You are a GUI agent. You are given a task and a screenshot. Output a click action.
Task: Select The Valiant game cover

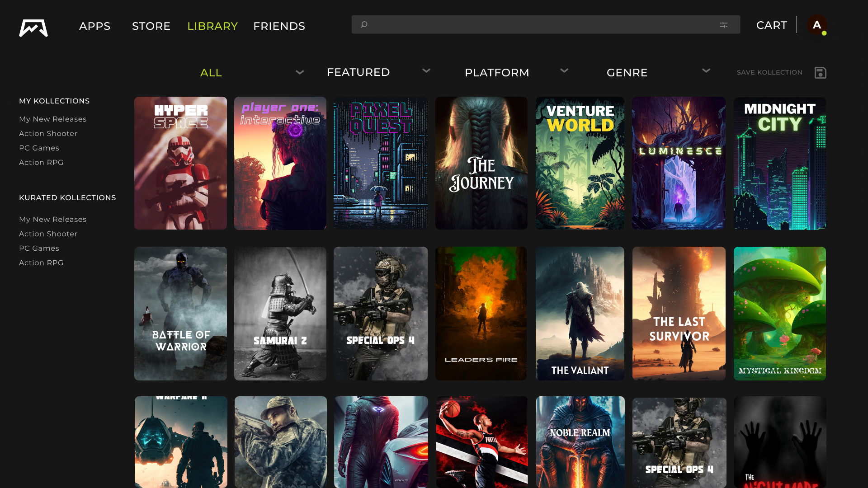(x=580, y=314)
